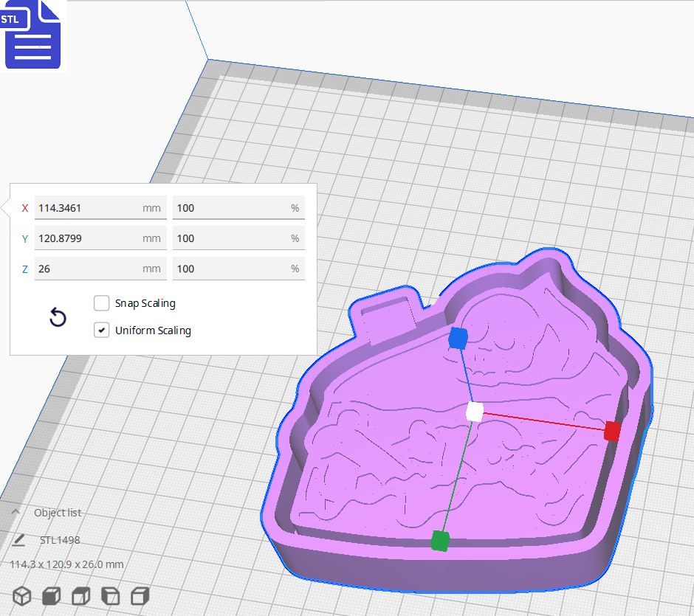
Task: Click the red X-axis scale handle
Action: pyautogui.click(x=612, y=432)
